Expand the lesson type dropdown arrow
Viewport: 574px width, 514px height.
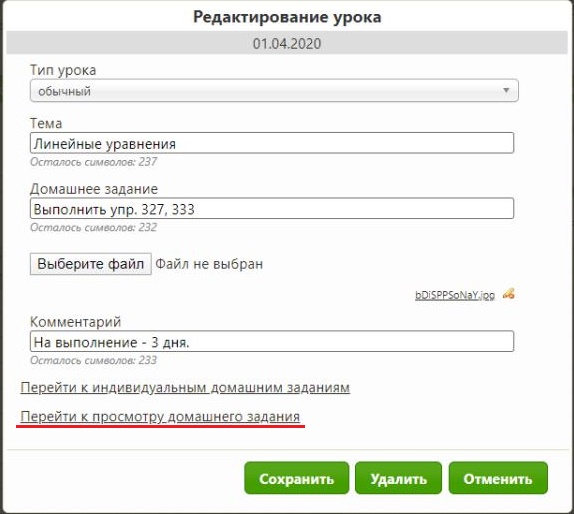[x=506, y=90]
